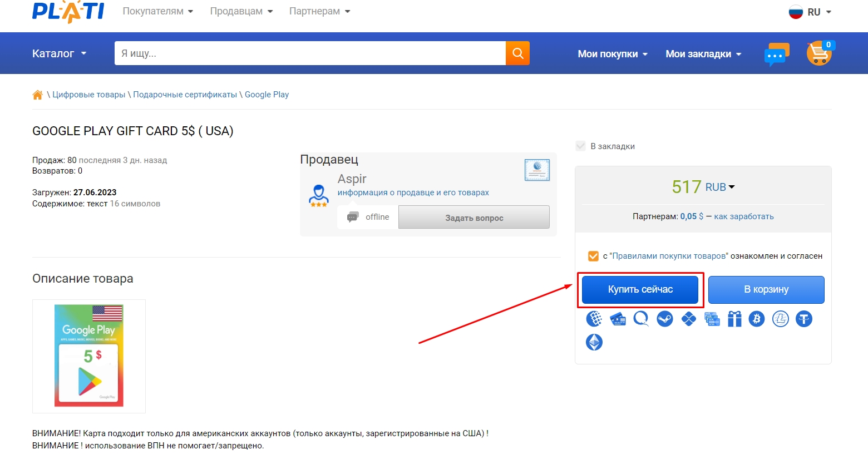Click the partner reward '0,05 $' value
This screenshot has height=464, width=868.
[692, 216]
